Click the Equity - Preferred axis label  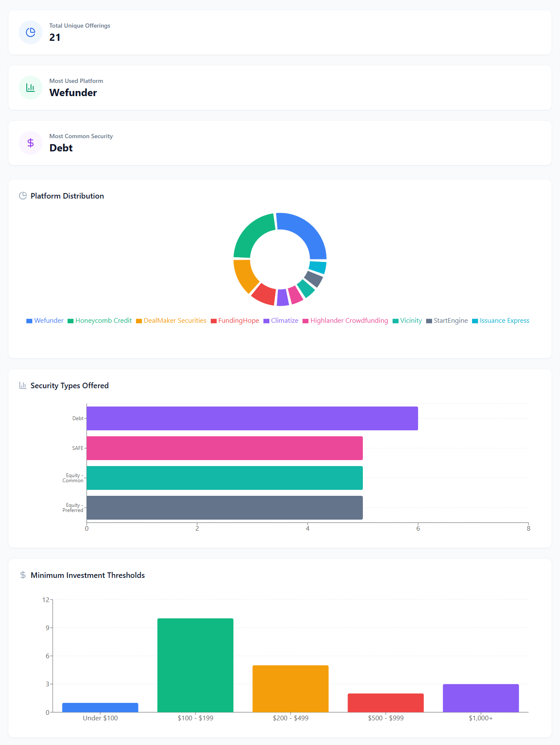tap(73, 508)
